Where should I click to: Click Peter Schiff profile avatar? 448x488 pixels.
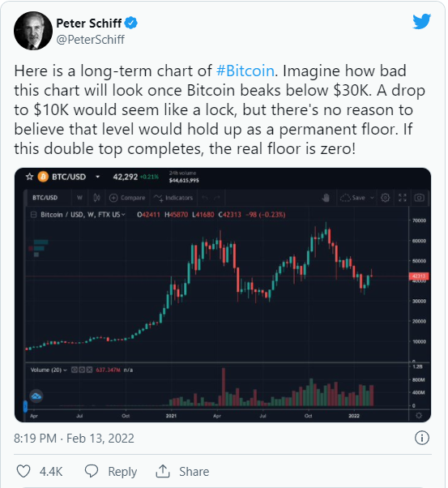[33, 31]
